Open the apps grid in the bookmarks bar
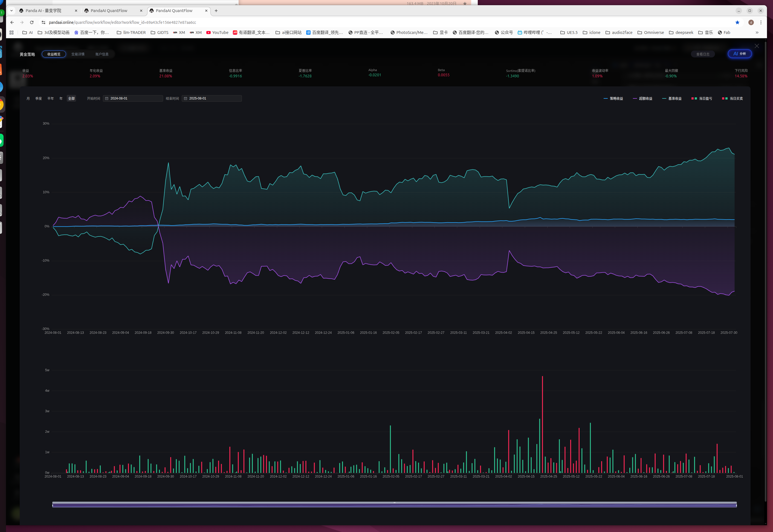Viewport: 773px width, 532px height. (11, 32)
